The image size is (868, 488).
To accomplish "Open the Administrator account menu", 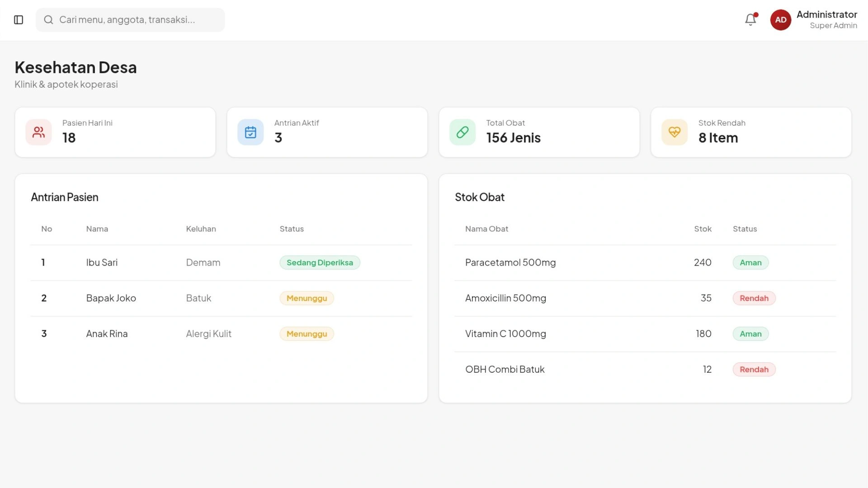I will [x=826, y=20].
